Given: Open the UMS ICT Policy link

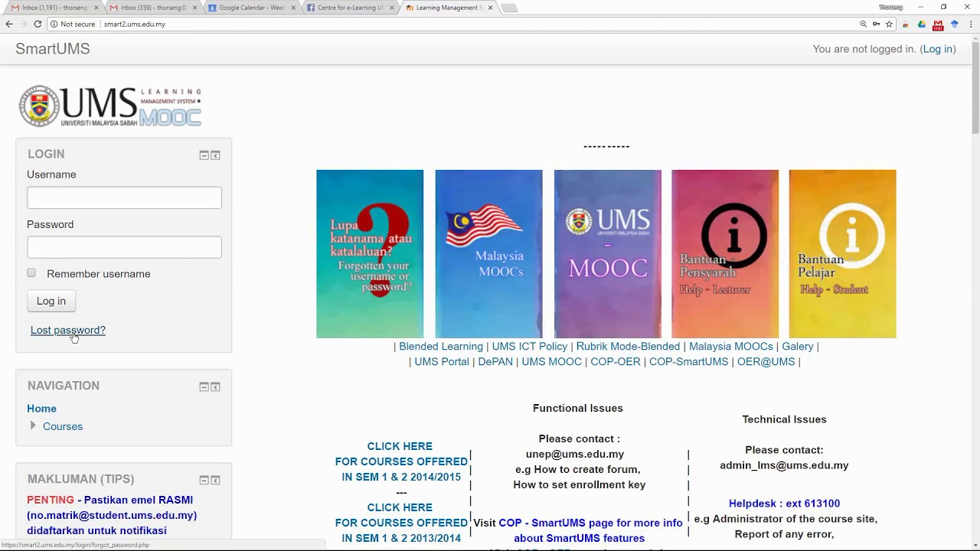Looking at the screenshot, I should (x=530, y=347).
